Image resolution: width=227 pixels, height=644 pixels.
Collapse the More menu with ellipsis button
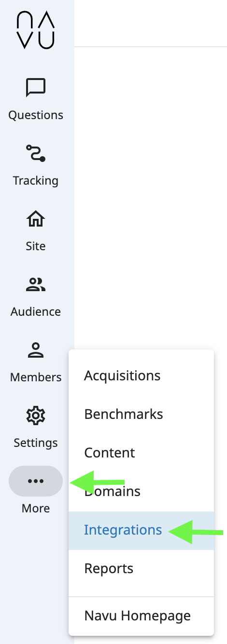coord(36,481)
